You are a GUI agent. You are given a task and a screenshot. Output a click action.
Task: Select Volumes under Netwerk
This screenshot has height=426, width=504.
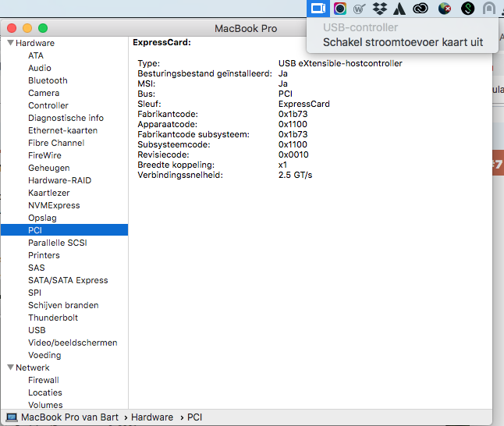click(45, 405)
